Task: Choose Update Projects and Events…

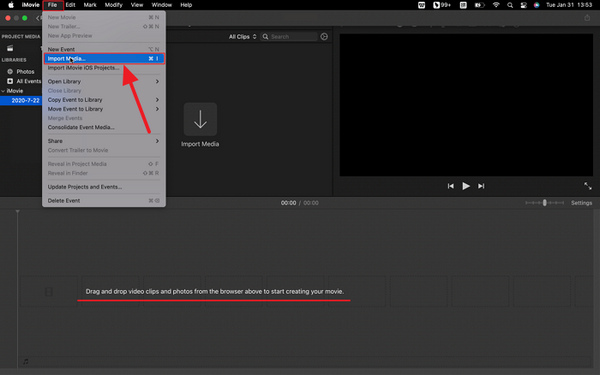Action: pyautogui.click(x=103, y=187)
